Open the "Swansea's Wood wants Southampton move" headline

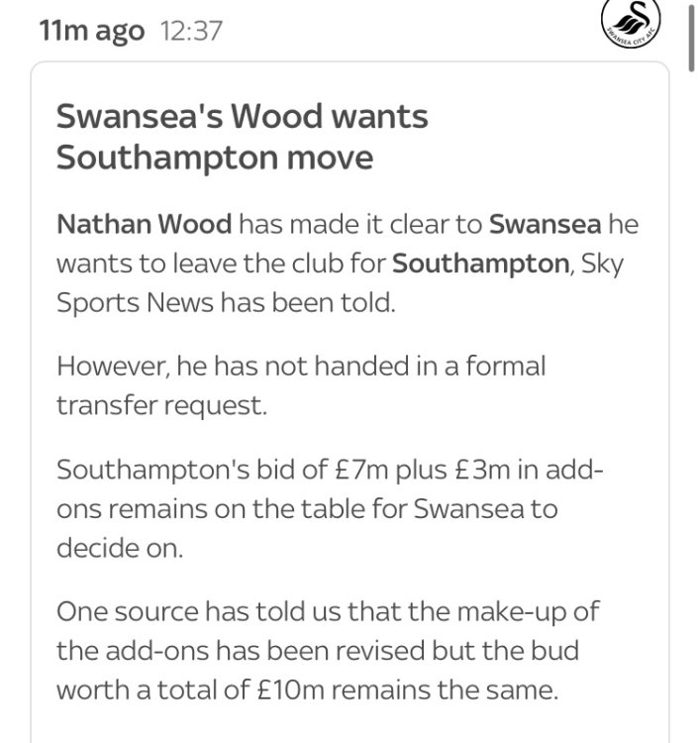tap(242, 137)
